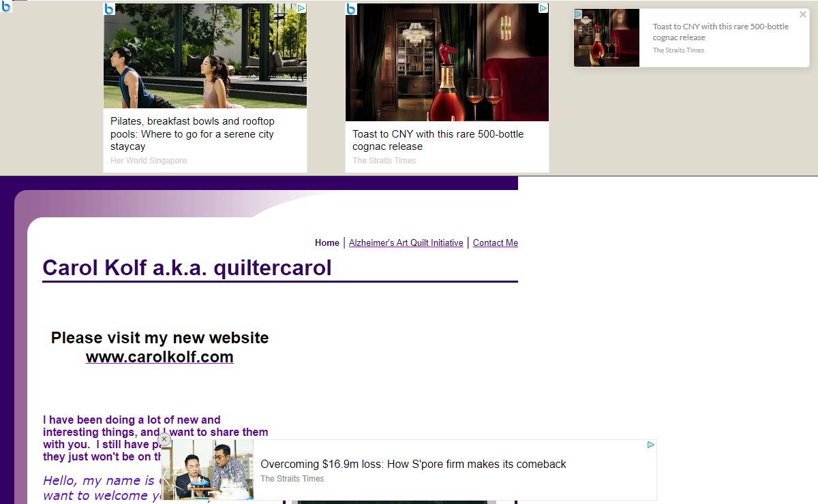
Task: Click the blue 'b' logo at page corner
Action: 6,6
